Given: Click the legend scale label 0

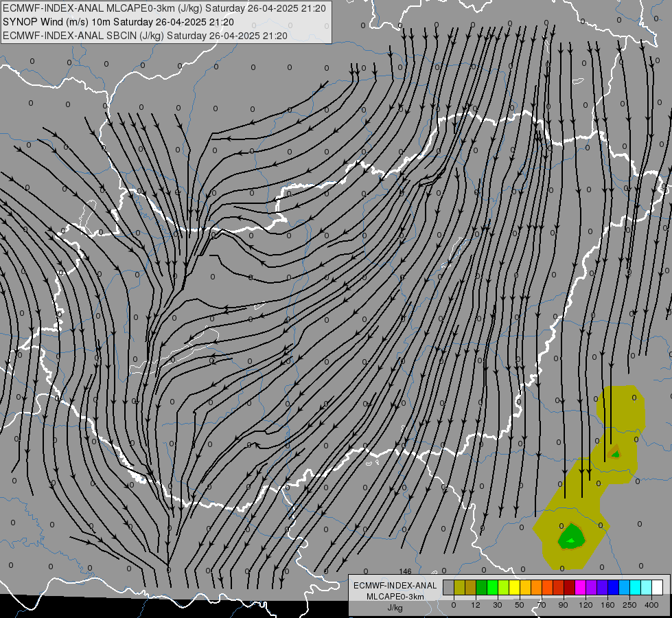Looking at the screenshot, I should tap(454, 605).
